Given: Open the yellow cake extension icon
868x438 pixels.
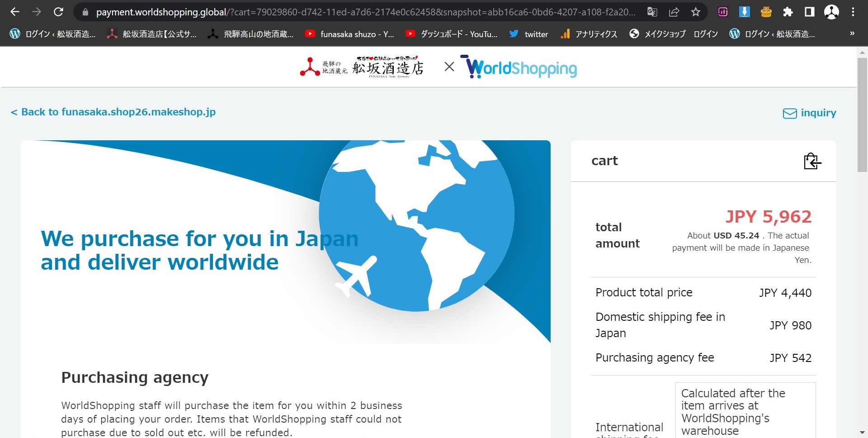Looking at the screenshot, I should [x=766, y=12].
